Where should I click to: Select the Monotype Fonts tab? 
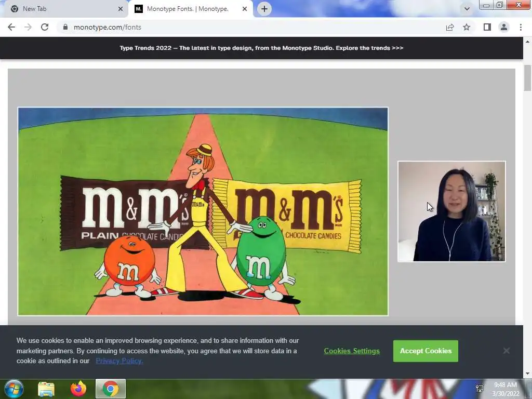coord(190,9)
